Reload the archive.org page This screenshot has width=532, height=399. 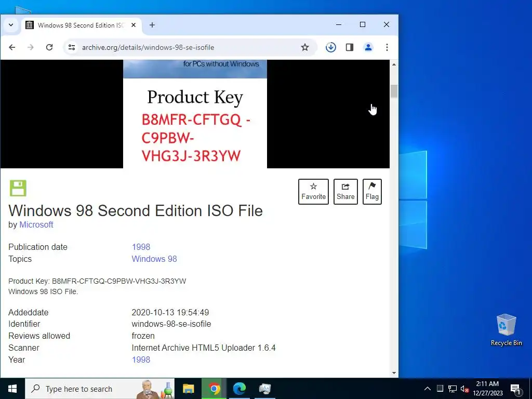[x=49, y=47]
